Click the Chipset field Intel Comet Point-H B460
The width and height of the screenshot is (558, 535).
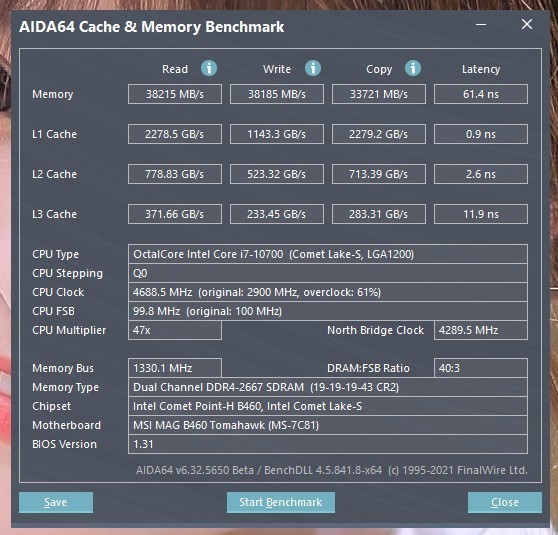tap(328, 406)
